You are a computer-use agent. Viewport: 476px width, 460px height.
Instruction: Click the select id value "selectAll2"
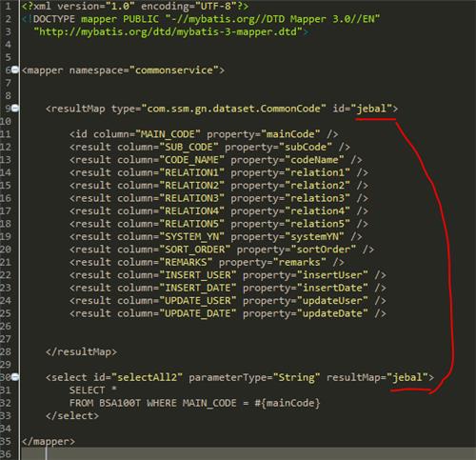pyautogui.click(x=147, y=377)
